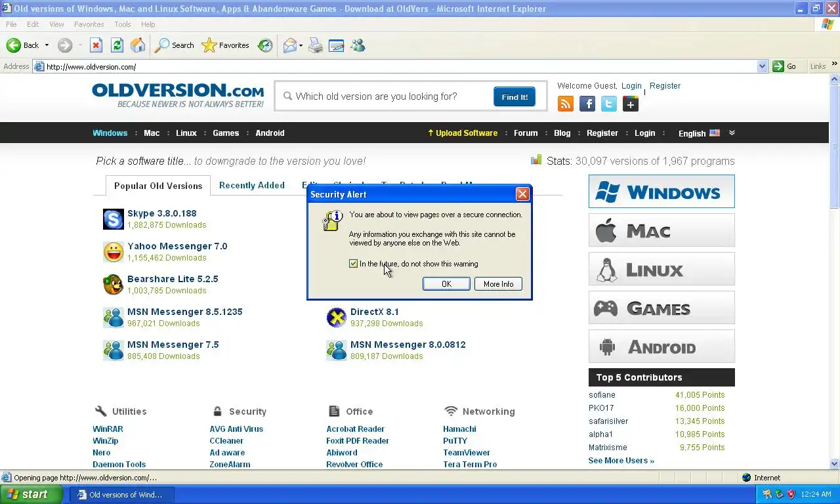
Task: Close the Security Alert dialog
Action: pyautogui.click(x=522, y=194)
